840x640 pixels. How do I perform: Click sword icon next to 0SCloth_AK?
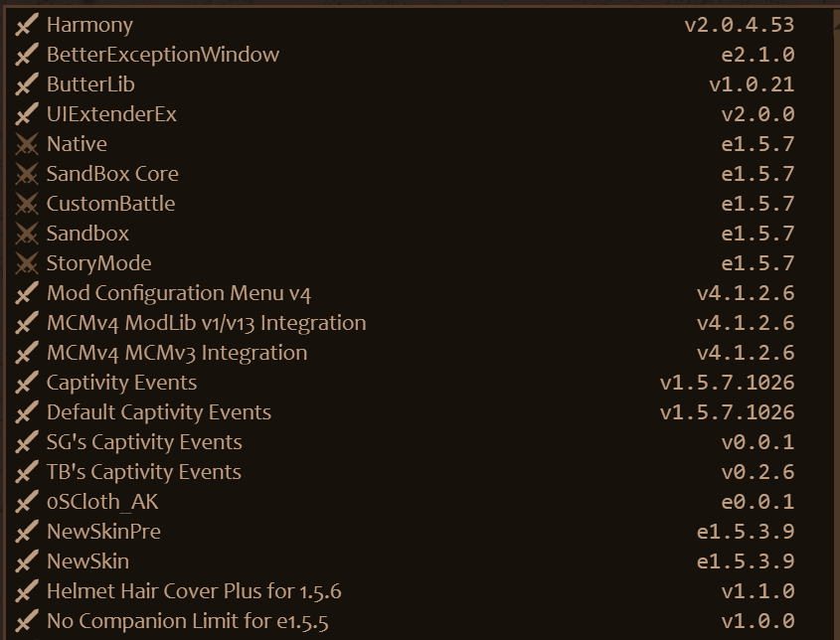tap(27, 502)
